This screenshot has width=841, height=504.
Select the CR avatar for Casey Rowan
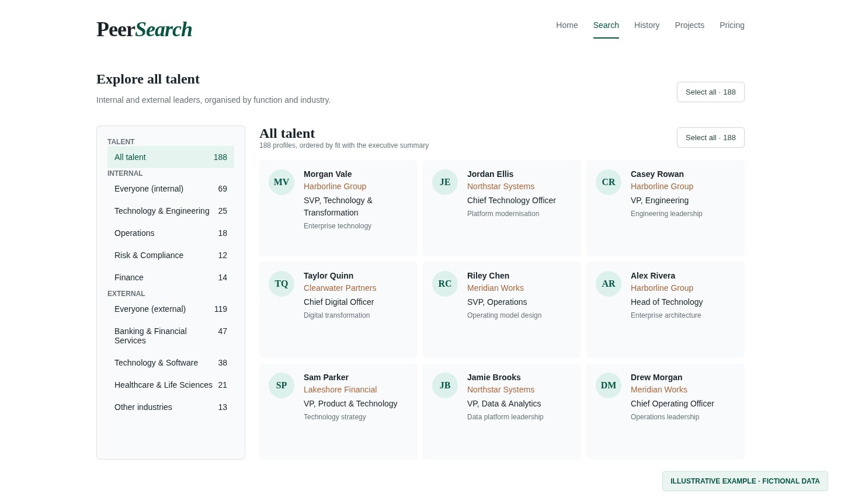[x=609, y=182]
